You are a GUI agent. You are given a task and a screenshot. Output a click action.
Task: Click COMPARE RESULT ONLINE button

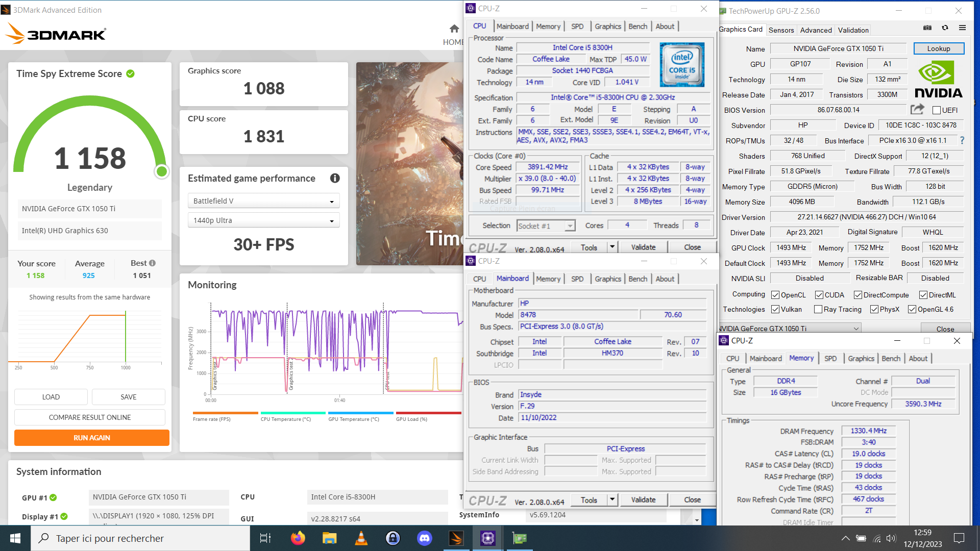point(90,417)
